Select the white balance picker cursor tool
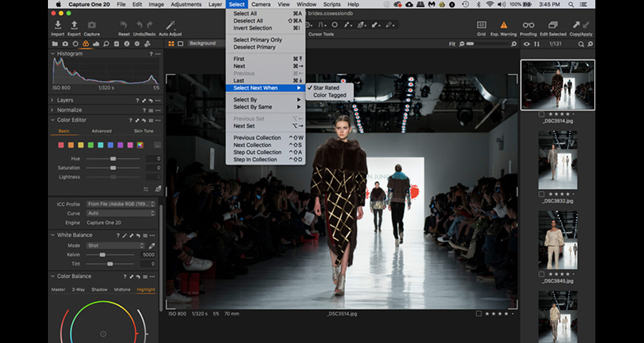Image resolution: width=644 pixels, height=343 pixels. 362,25
